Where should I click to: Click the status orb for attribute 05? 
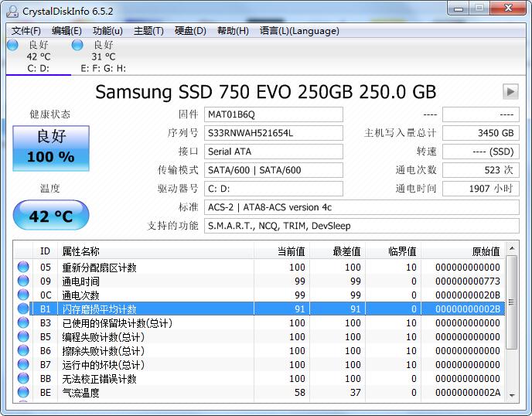[23, 267]
